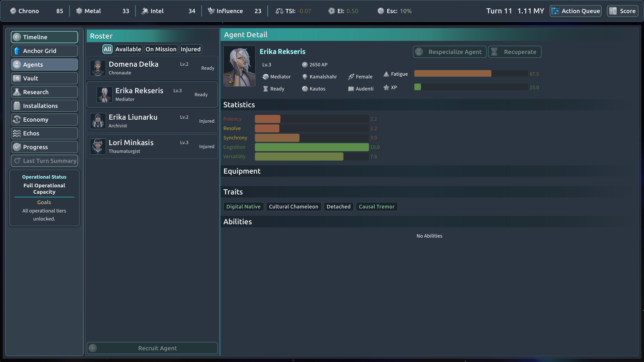The height and width of the screenshot is (362, 644).
Task: Click the 2650 AP icon
Action: point(305,65)
